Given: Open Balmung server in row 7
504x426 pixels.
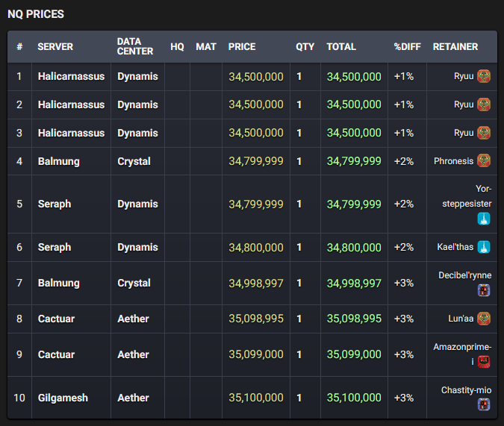Looking at the screenshot, I should click(58, 283).
